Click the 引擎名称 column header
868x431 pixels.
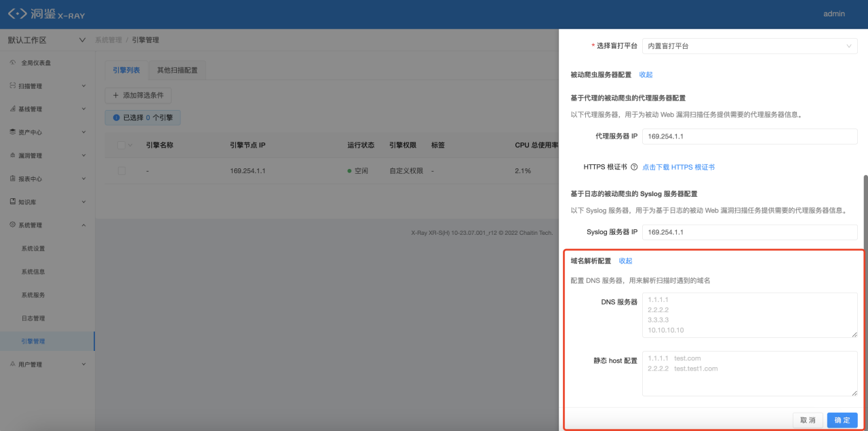(x=159, y=145)
